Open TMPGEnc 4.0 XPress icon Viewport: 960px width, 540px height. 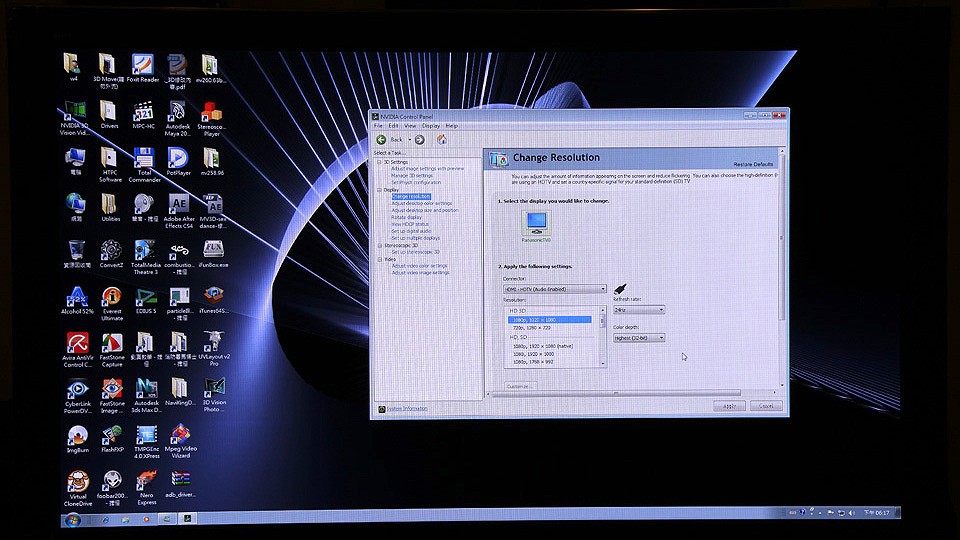pyautogui.click(x=147, y=442)
